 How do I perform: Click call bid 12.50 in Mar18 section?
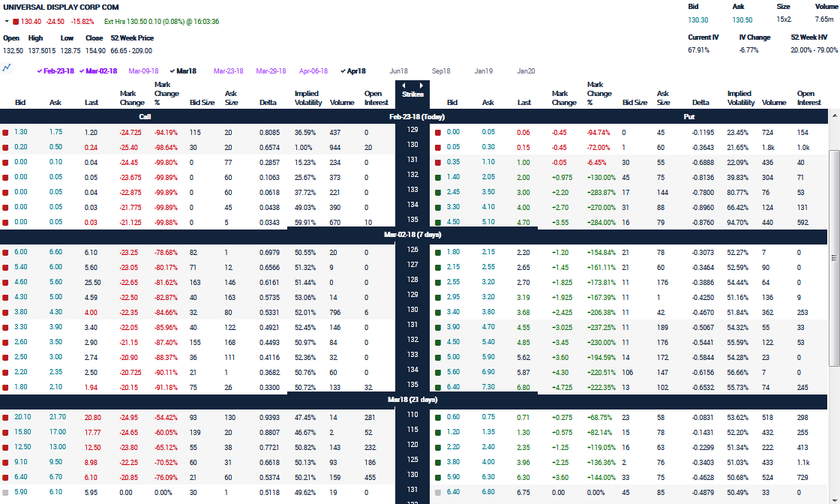[x=22, y=447]
